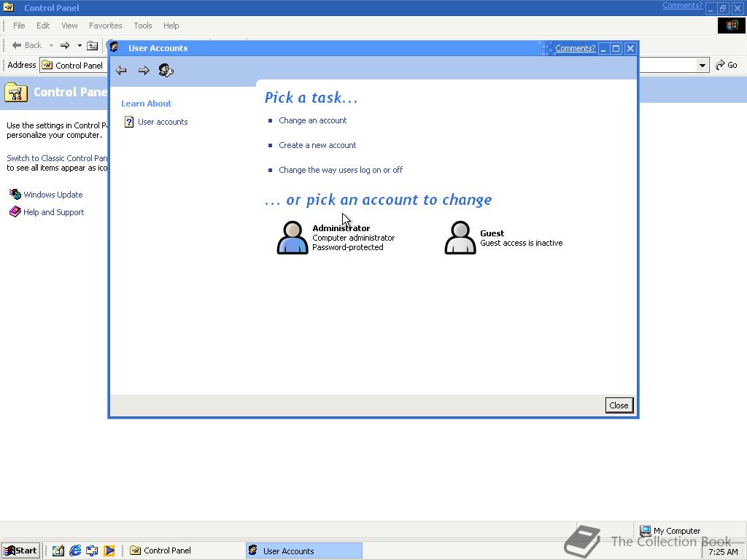Click the Guest account name

[x=492, y=233]
